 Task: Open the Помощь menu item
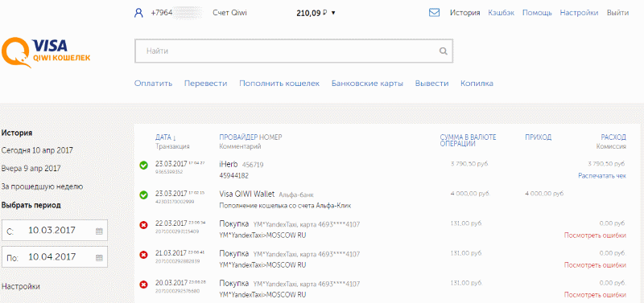(x=537, y=13)
